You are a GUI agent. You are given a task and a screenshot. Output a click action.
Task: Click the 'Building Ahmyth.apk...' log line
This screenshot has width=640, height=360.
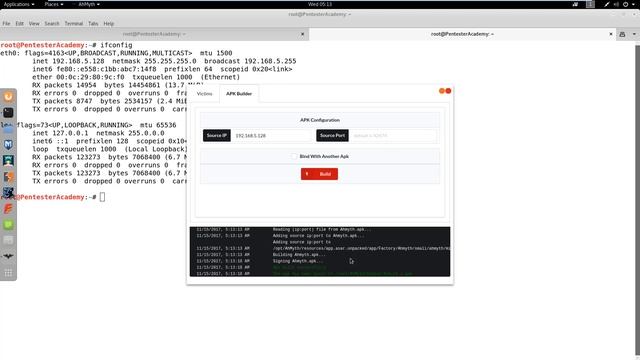[299, 255]
